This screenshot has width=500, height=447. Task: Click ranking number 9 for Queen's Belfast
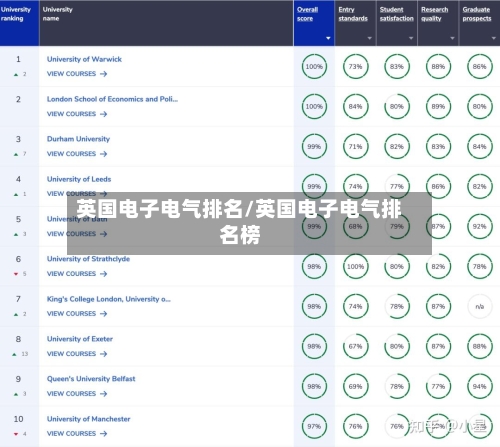[18, 379]
